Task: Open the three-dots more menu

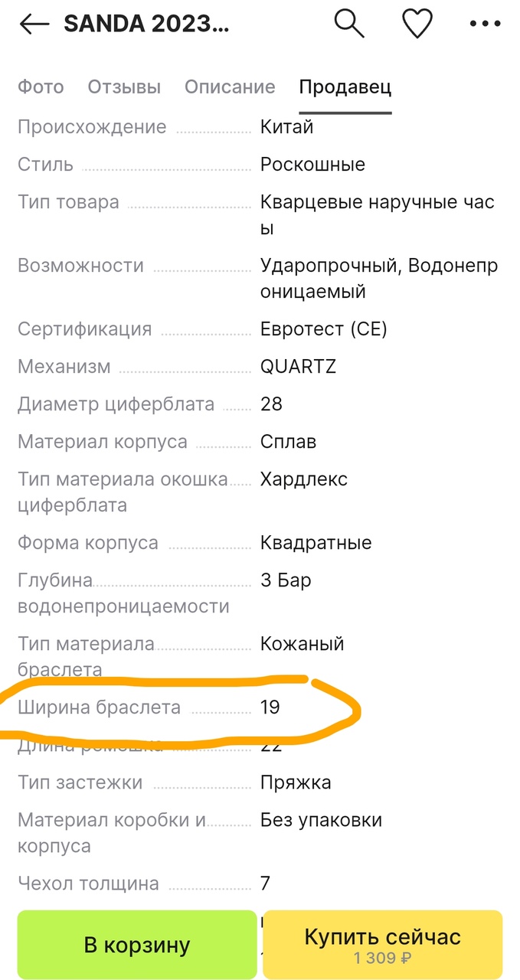Action: (485, 24)
